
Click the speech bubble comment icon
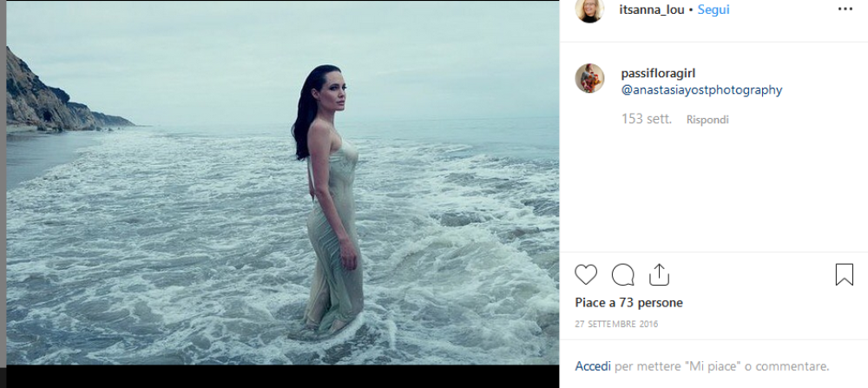(x=622, y=275)
